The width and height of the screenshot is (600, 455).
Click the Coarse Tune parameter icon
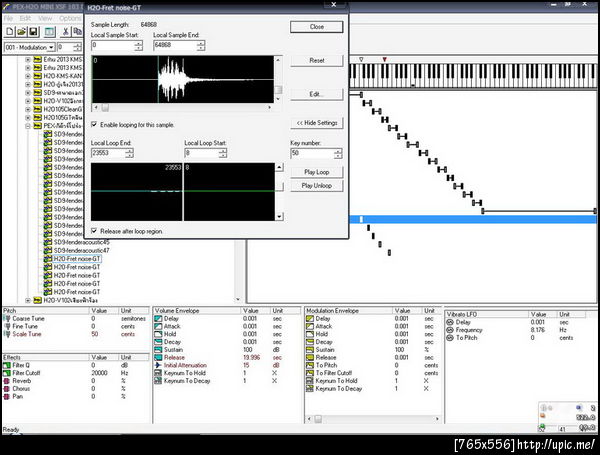pyautogui.click(x=7, y=318)
